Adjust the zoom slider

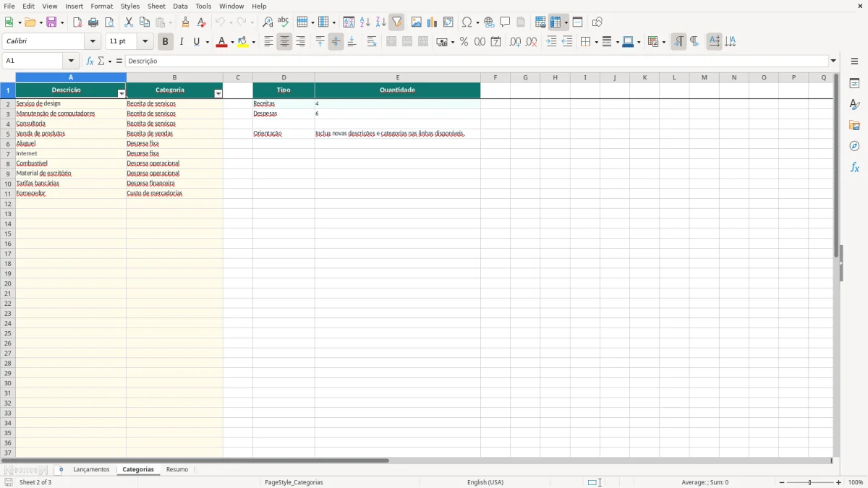pos(810,482)
